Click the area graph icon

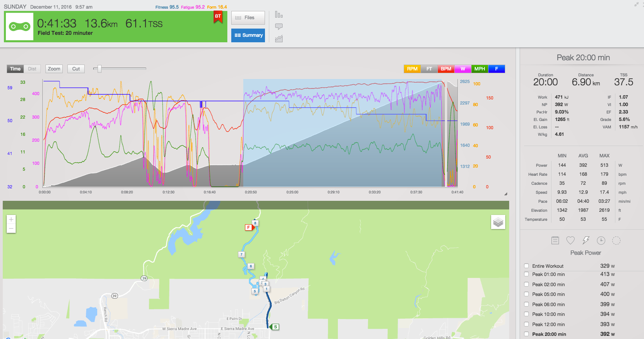tap(279, 39)
